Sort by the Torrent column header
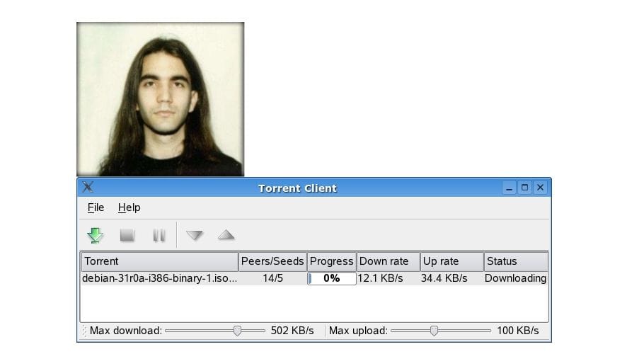 [160, 261]
